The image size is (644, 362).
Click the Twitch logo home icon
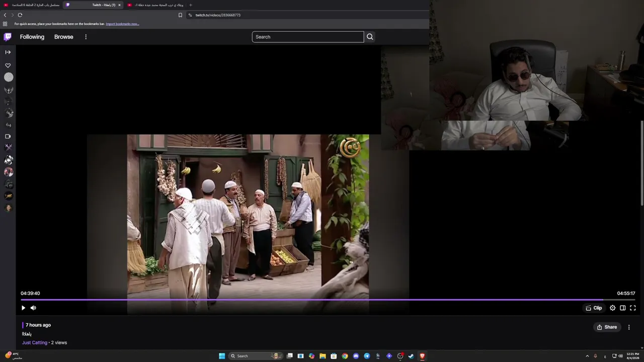(8, 37)
